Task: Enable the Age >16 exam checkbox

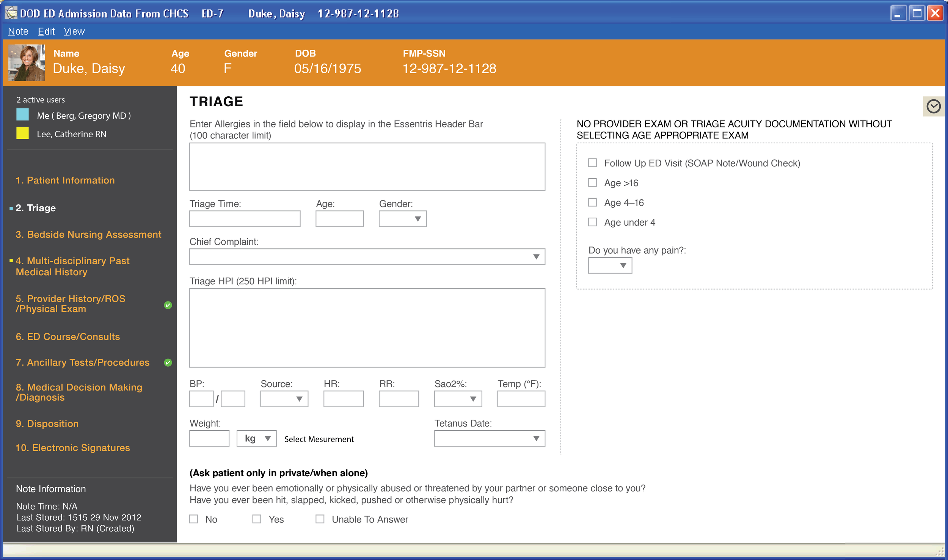Action: 592,182
